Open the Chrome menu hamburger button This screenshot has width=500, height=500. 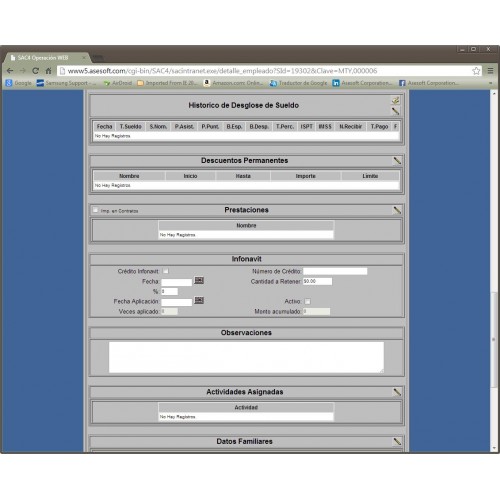(490, 71)
